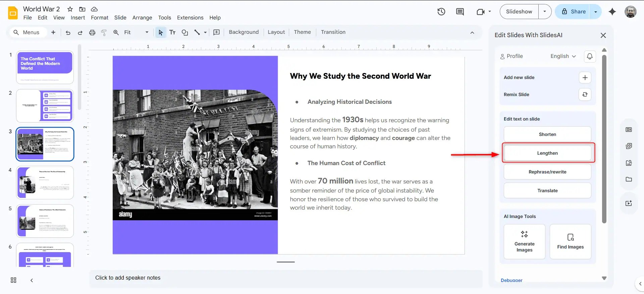
Task: Open version history clock icon
Action: pyautogui.click(x=441, y=12)
